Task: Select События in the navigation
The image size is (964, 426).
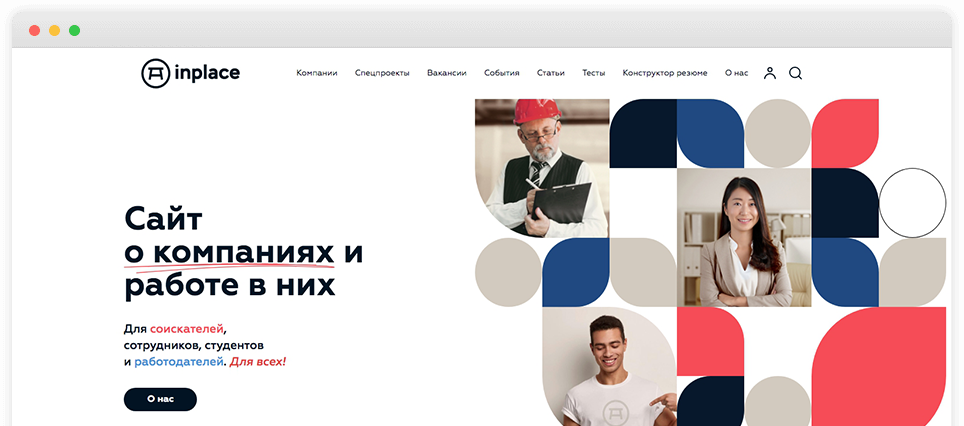Action: pyautogui.click(x=501, y=73)
